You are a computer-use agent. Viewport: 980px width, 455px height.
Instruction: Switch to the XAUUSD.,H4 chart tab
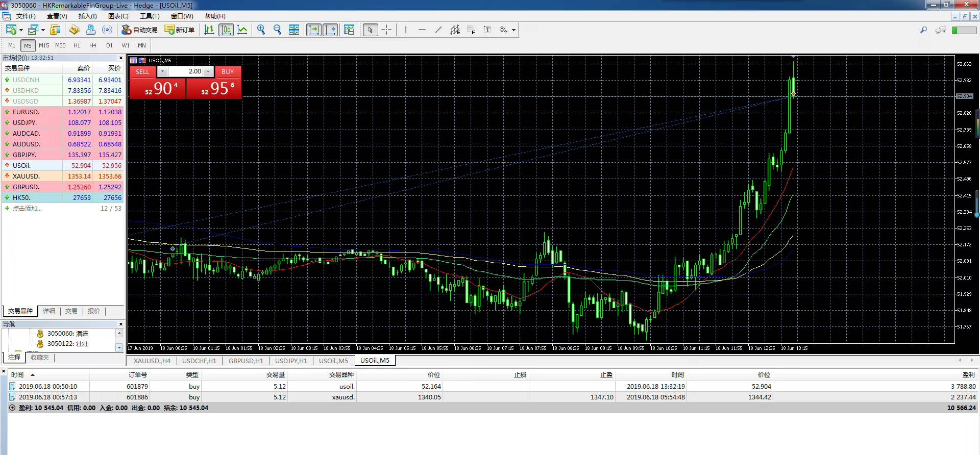point(152,361)
